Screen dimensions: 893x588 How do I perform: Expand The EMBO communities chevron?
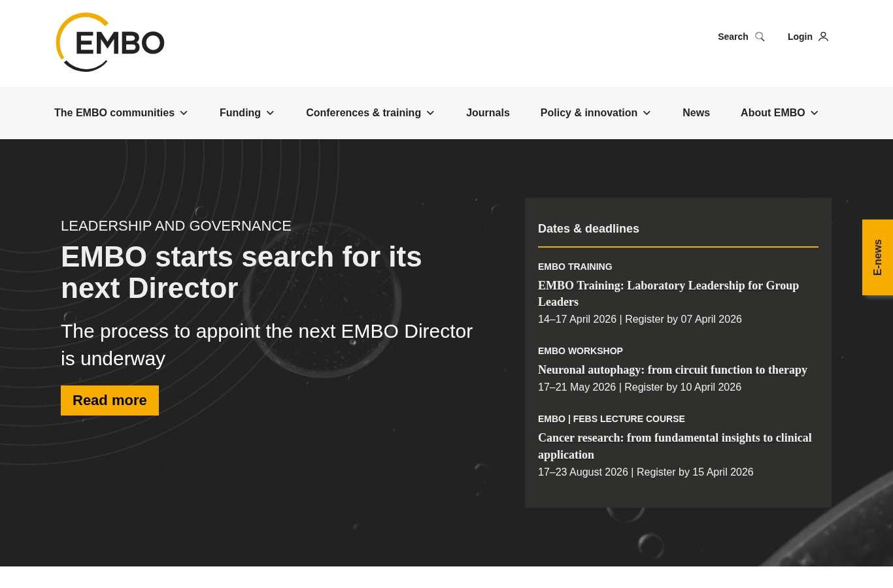(184, 113)
